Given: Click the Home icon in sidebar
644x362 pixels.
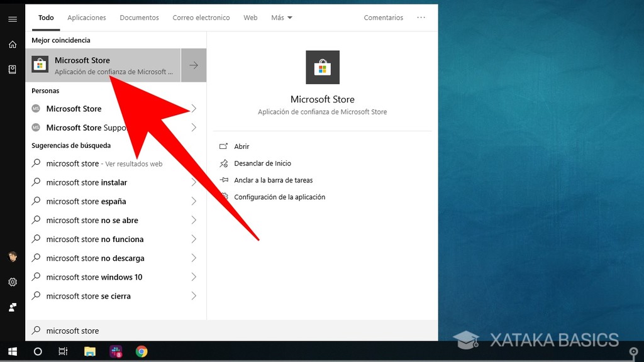Looking at the screenshot, I should pyautogui.click(x=13, y=45).
